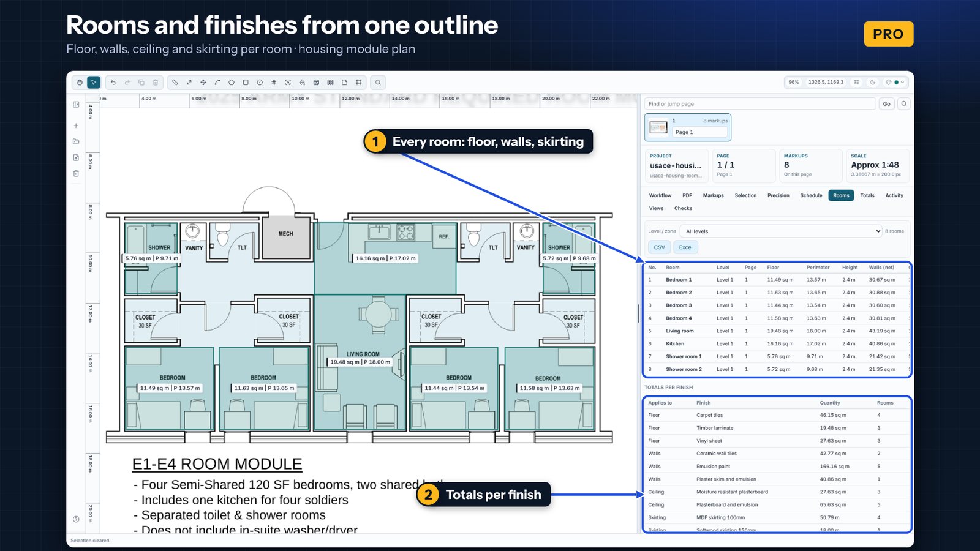This screenshot has width=980, height=551.
Task: Click the copy icon in the top toolbar
Action: click(x=141, y=83)
